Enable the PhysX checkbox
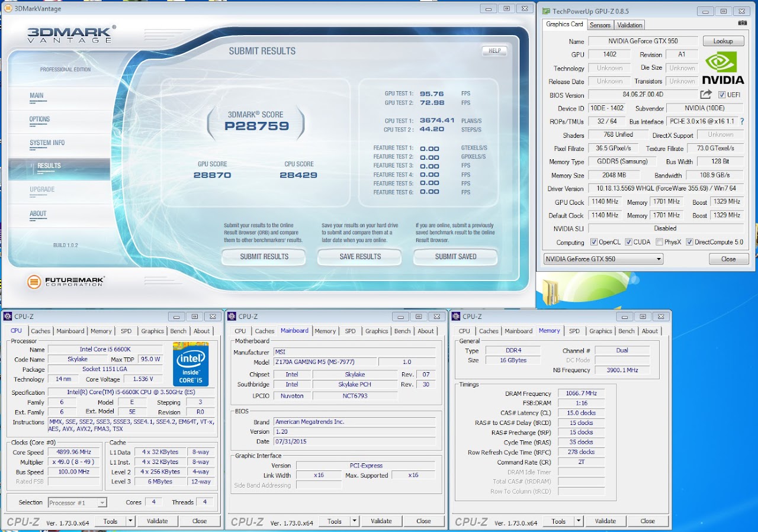 (x=660, y=242)
